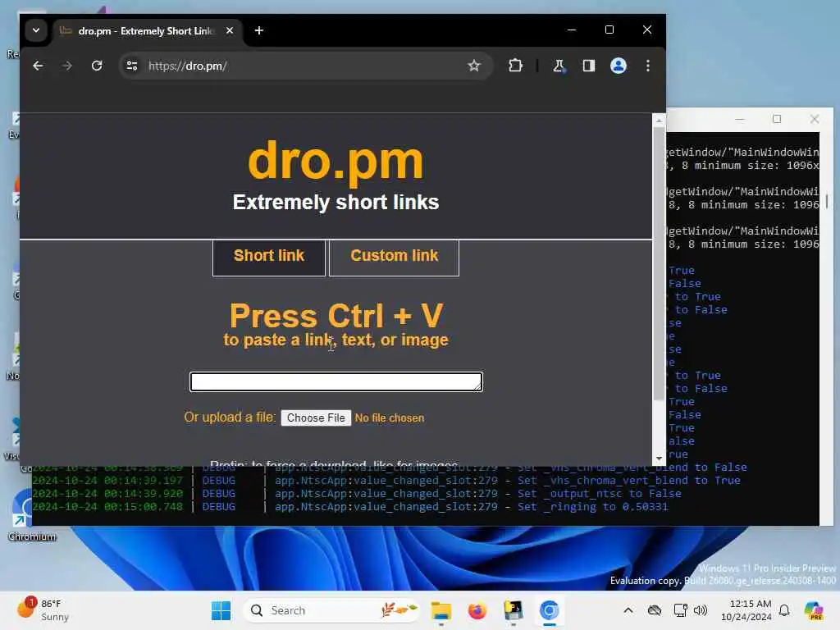Screen dimensions: 840x630
Task: Open a new browser tab
Action: pos(259,30)
